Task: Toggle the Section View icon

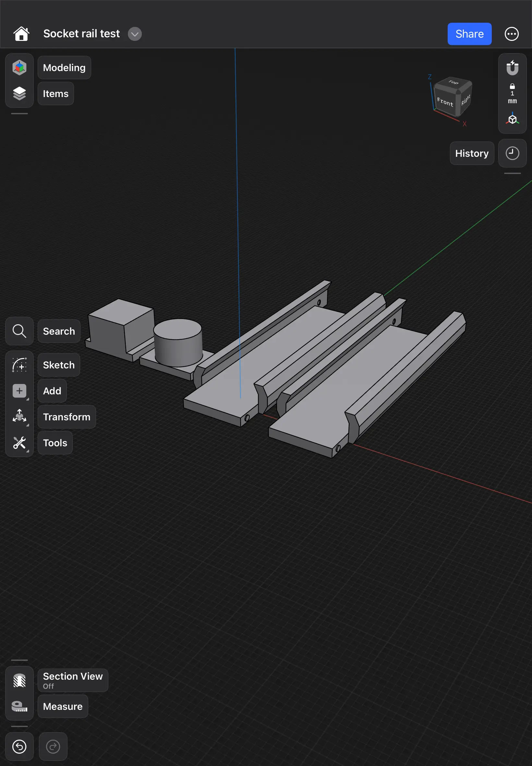Action: pos(19,680)
